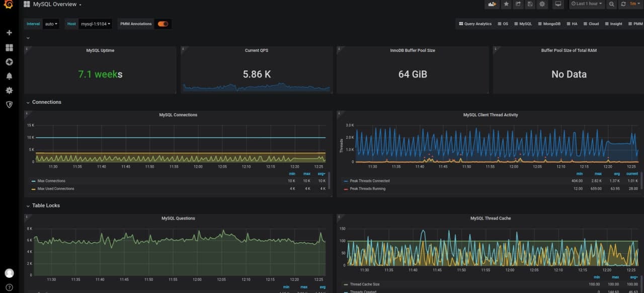Click the MySQL Uptime panel title
644x293 pixels.
100,50
